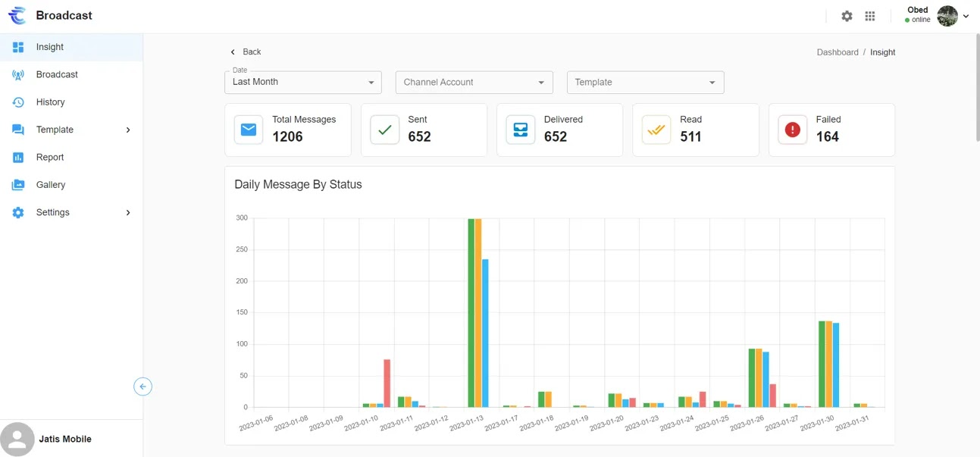Open Gallery from the sidebar

pyautogui.click(x=51, y=185)
